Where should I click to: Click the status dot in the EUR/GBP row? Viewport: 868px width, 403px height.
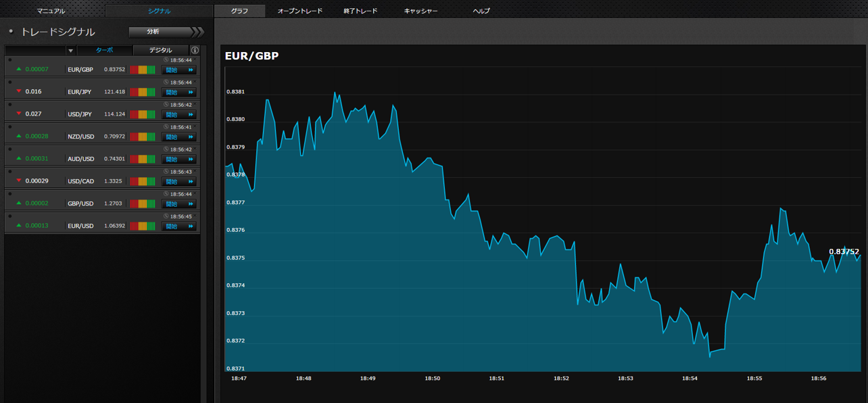pyautogui.click(x=9, y=60)
